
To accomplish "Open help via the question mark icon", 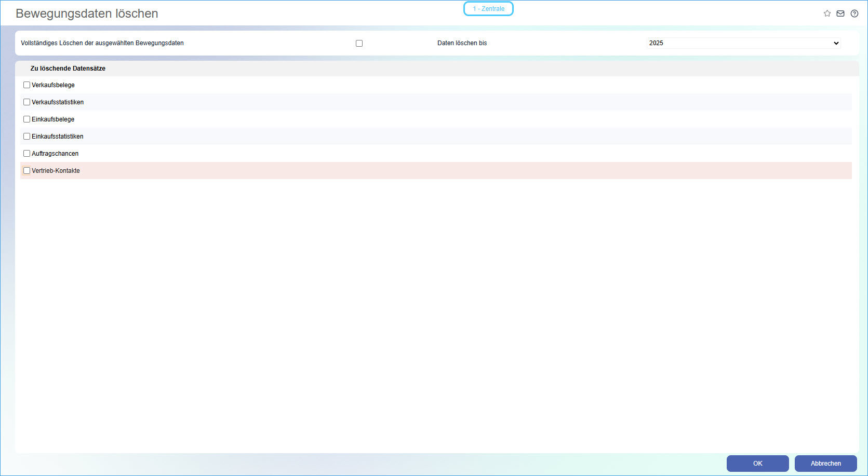I will (x=854, y=13).
